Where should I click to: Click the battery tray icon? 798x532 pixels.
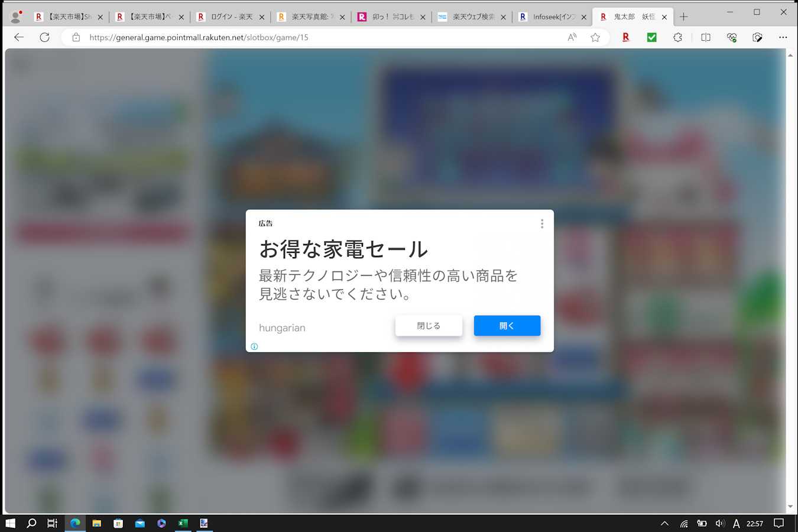click(702, 523)
